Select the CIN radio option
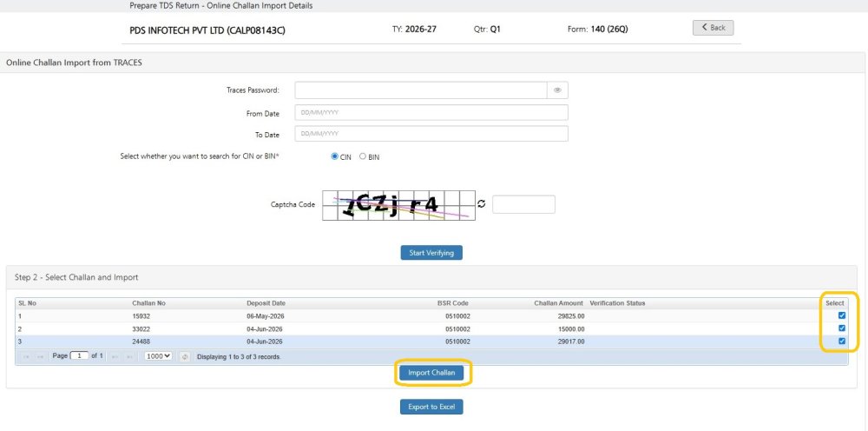The image size is (868, 431). click(x=334, y=156)
